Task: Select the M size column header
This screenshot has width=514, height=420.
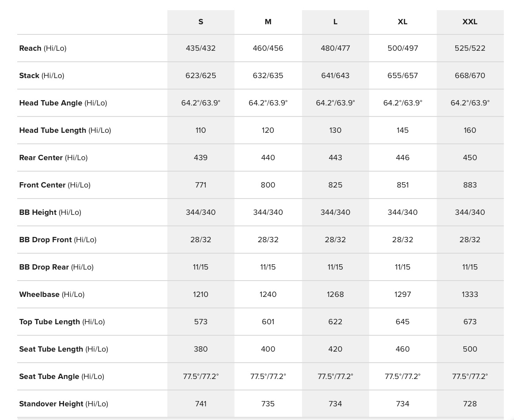Action: point(268,22)
